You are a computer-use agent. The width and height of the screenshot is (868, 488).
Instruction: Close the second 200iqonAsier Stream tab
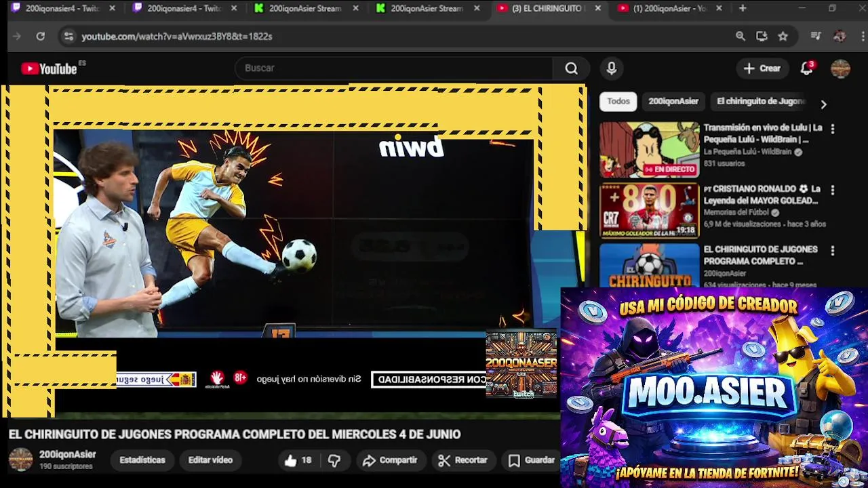[x=477, y=8]
